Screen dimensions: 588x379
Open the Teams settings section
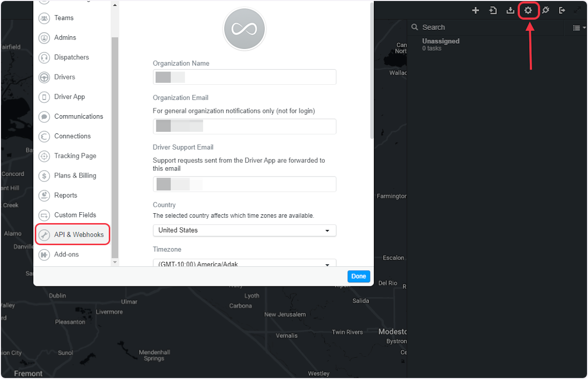click(x=62, y=18)
